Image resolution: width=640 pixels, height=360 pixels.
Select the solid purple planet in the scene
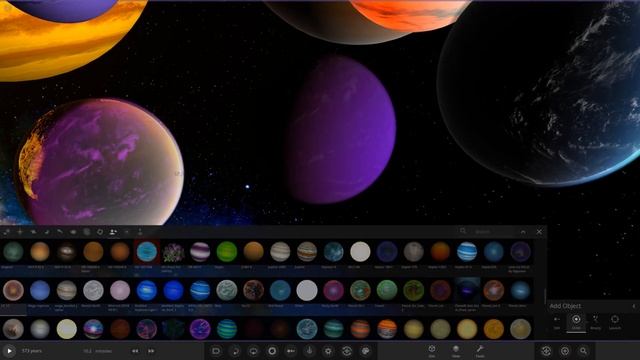coord(341,130)
